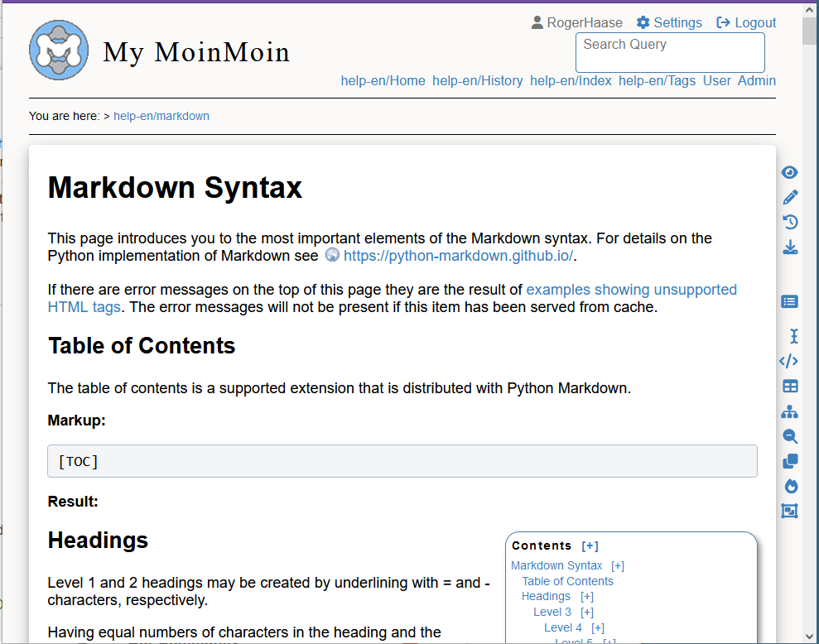
Task: Expand the Contents [+] toggle
Action: coord(590,545)
